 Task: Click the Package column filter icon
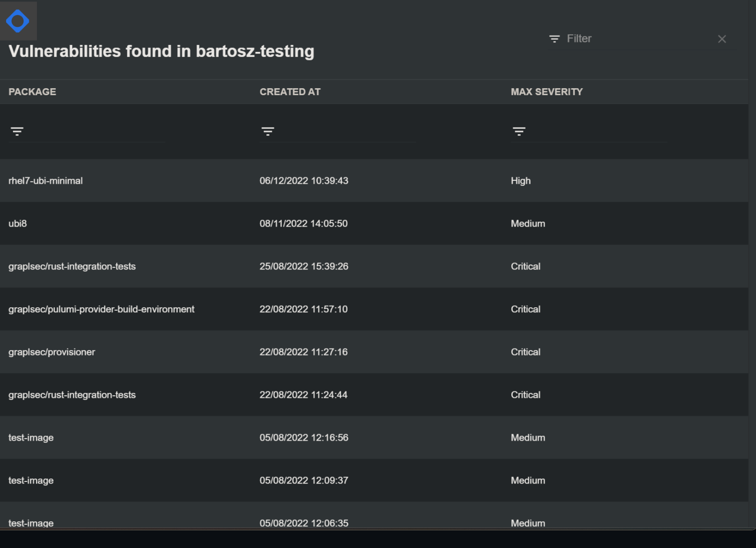pos(17,131)
